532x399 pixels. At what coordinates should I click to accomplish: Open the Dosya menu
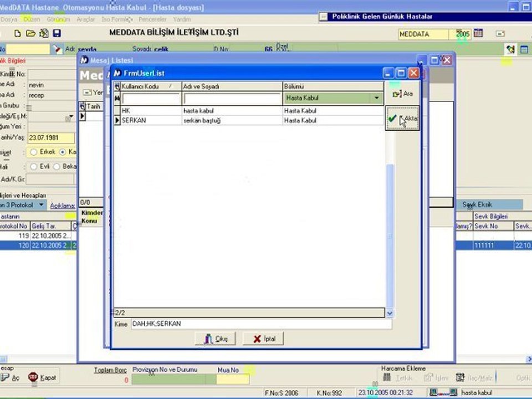[9, 19]
